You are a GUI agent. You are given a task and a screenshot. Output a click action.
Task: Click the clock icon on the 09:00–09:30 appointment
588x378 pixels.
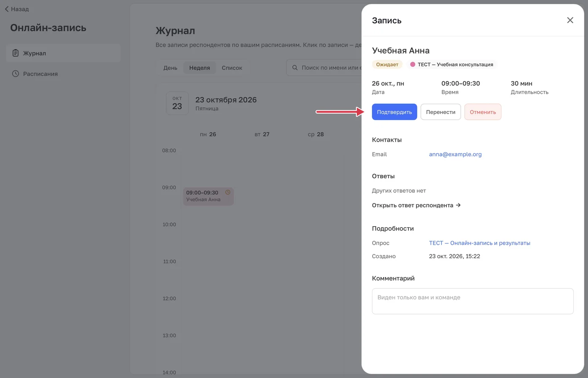[228, 192]
